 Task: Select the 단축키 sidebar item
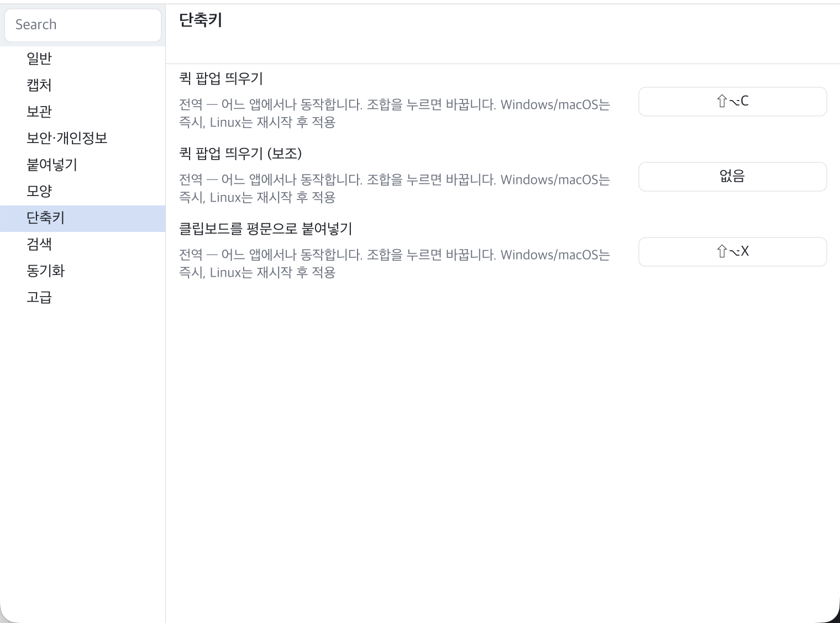pos(83,218)
